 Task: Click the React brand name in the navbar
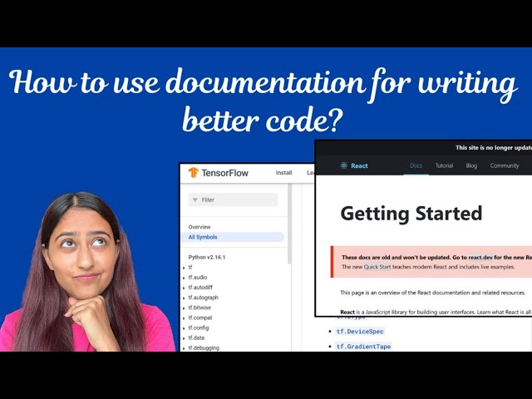[359, 165]
